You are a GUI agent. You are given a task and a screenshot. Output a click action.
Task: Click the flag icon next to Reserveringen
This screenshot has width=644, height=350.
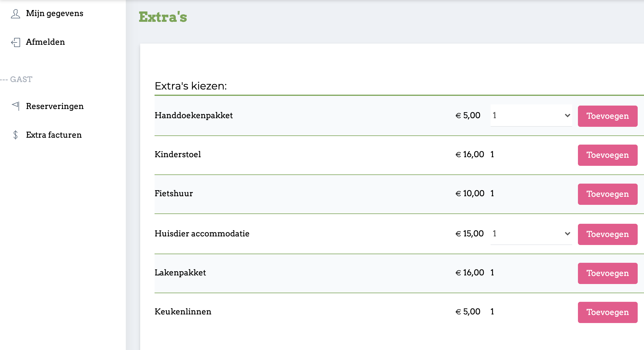16,106
